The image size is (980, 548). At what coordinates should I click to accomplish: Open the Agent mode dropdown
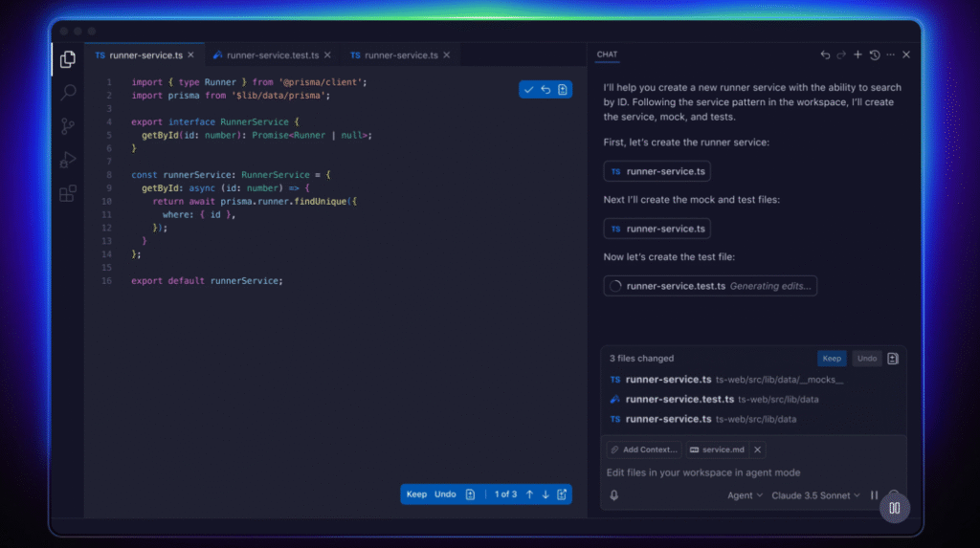(745, 495)
